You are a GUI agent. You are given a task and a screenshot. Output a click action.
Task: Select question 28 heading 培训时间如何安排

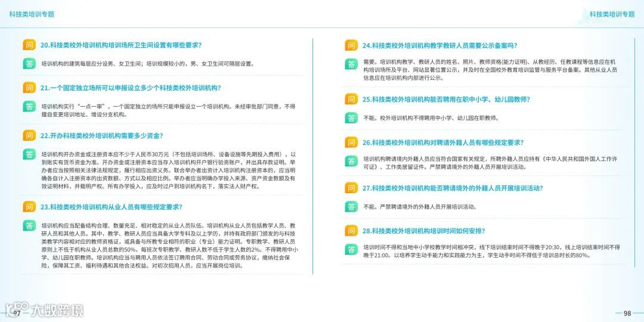pos(424,231)
